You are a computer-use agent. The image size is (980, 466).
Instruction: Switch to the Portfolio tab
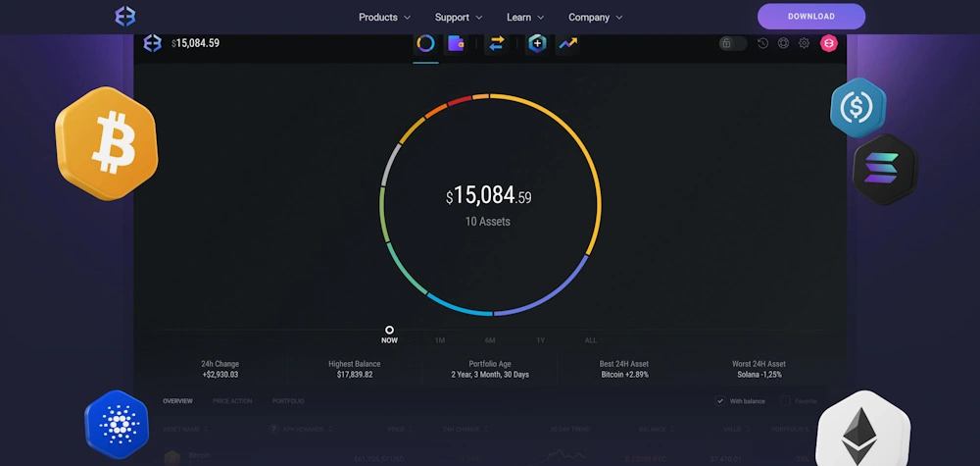click(288, 401)
